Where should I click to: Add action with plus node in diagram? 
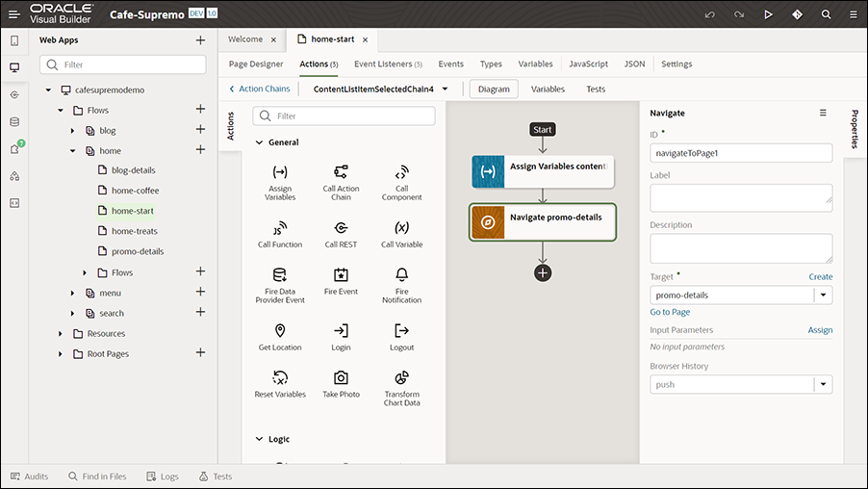pyautogui.click(x=543, y=273)
